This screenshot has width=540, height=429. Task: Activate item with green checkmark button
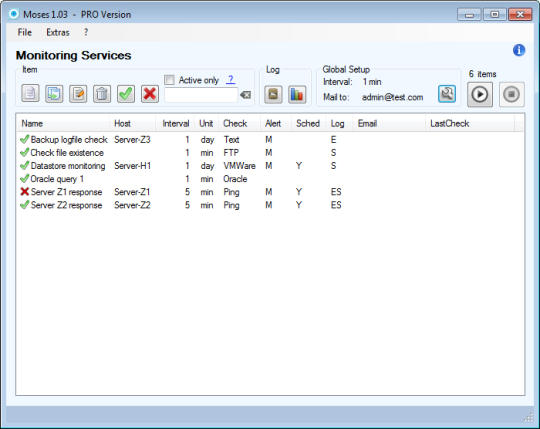pos(126,94)
